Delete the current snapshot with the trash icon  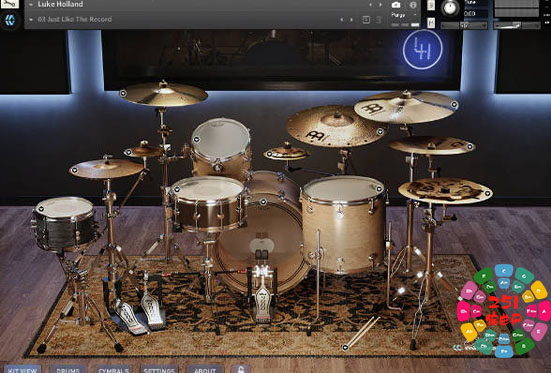coord(379,20)
